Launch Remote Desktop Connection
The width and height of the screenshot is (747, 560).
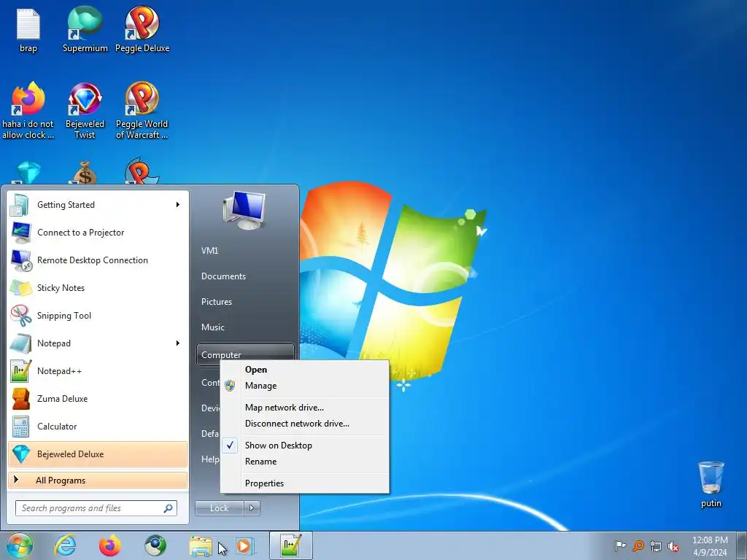coord(98,260)
